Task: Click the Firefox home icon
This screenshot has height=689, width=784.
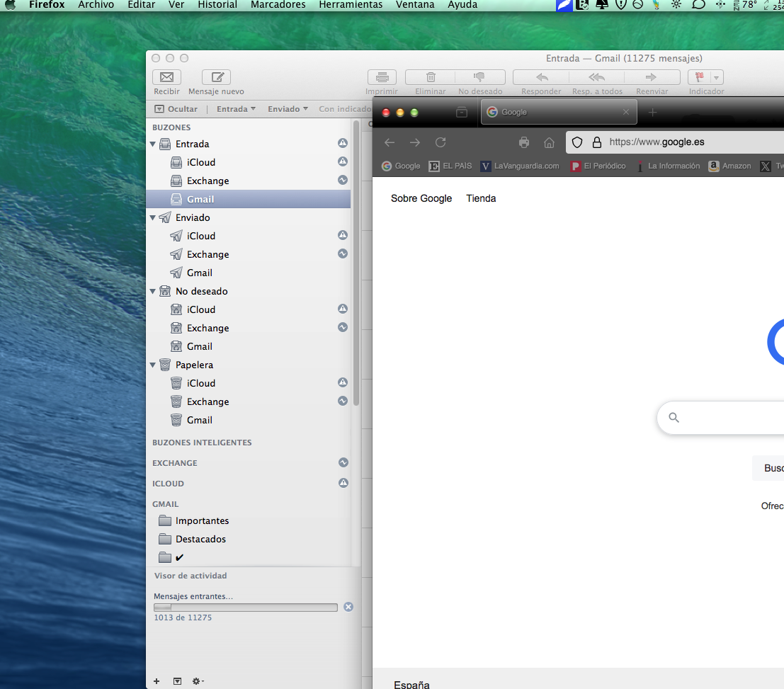Action: point(548,142)
